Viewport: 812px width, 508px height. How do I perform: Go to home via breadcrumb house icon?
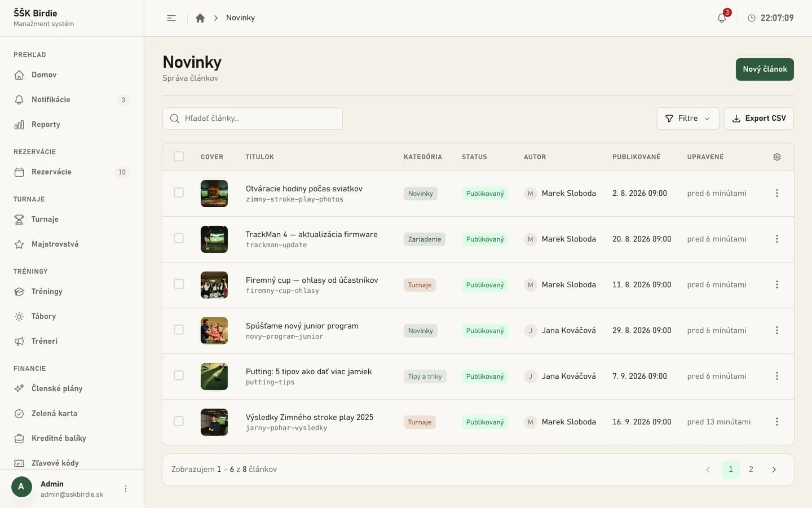(200, 18)
